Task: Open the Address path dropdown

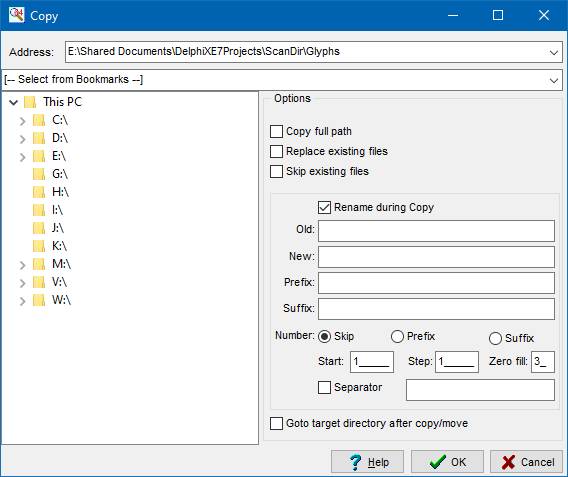Action: (x=554, y=53)
